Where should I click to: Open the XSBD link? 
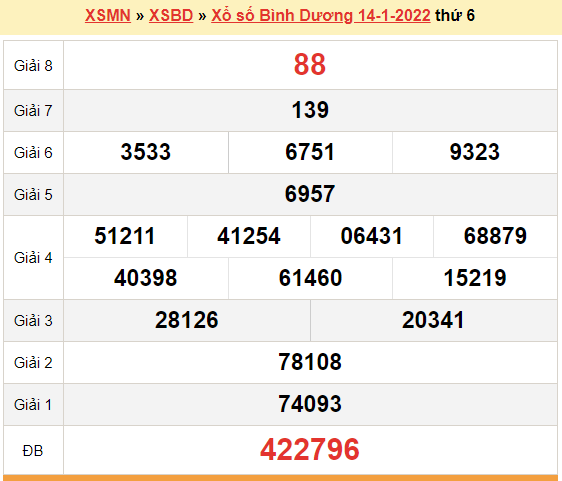(171, 15)
